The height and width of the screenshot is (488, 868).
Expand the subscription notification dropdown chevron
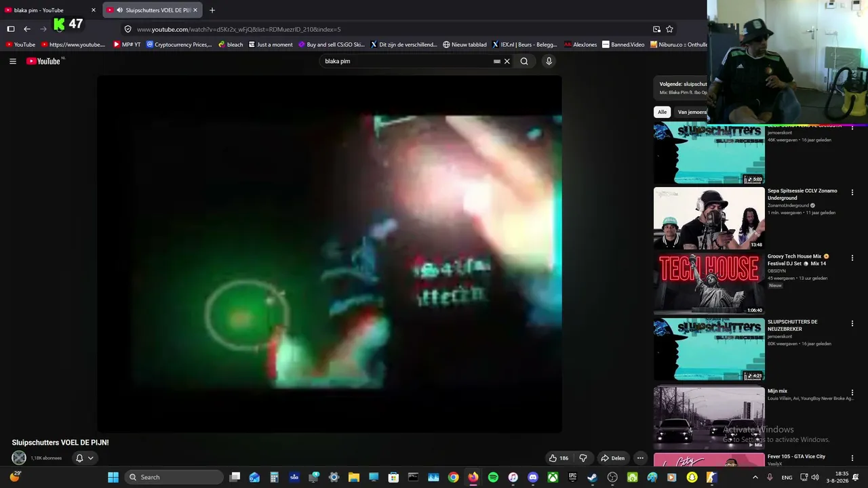(x=90, y=458)
